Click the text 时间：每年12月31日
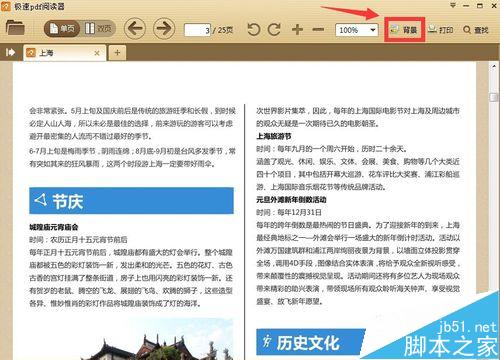500x360 pixels. click(x=289, y=212)
